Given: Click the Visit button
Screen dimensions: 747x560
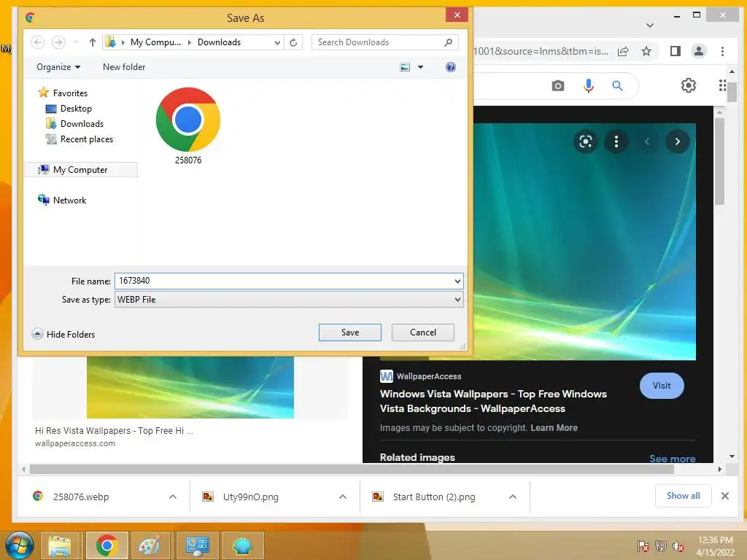Looking at the screenshot, I should 661,386.
